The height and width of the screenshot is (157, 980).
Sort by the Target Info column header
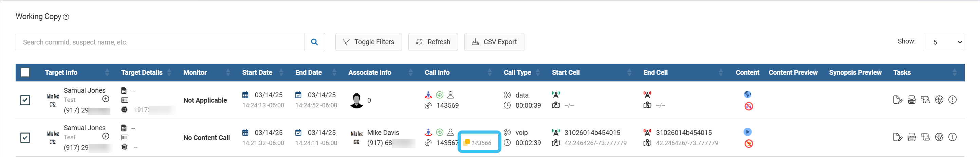point(61,72)
